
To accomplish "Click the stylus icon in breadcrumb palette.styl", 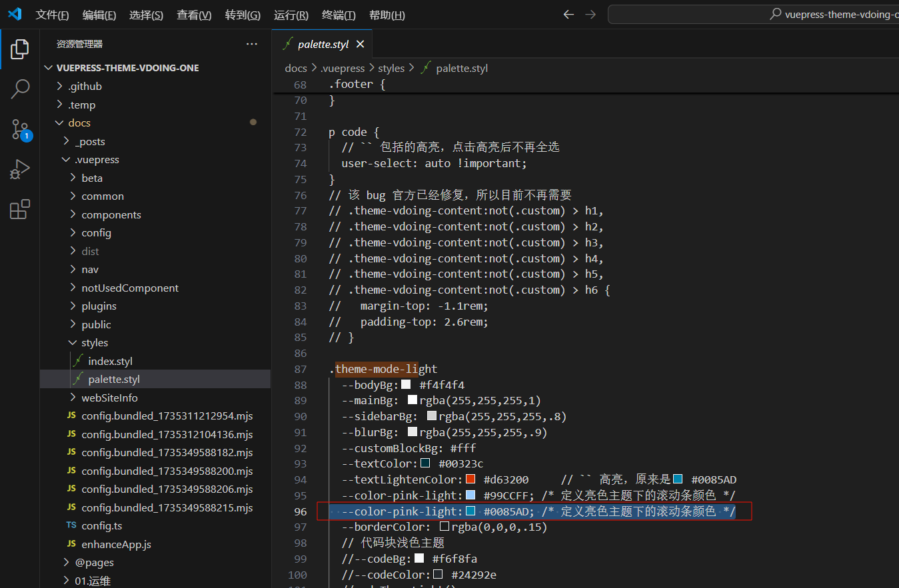I will pyautogui.click(x=425, y=68).
